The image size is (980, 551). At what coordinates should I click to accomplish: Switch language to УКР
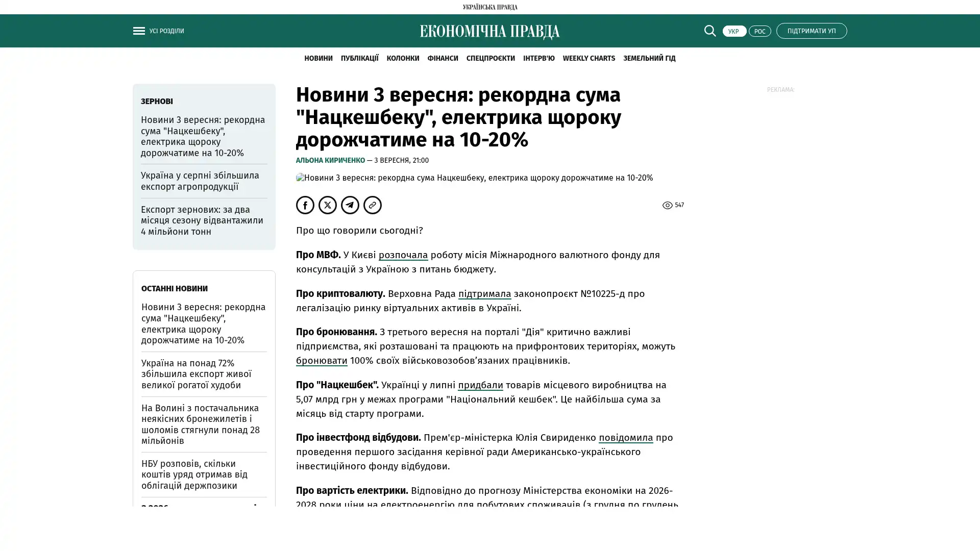pos(734,31)
